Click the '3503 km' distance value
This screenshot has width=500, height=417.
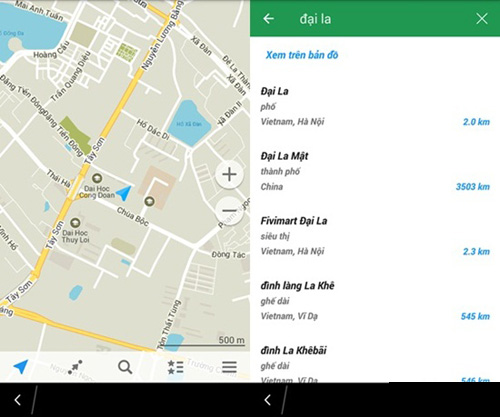tap(473, 187)
